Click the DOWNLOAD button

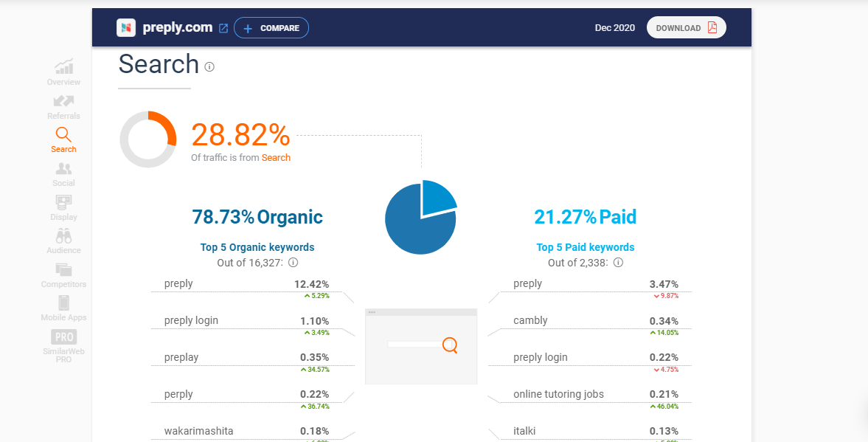pyautogui.click(x=687, y=28)
